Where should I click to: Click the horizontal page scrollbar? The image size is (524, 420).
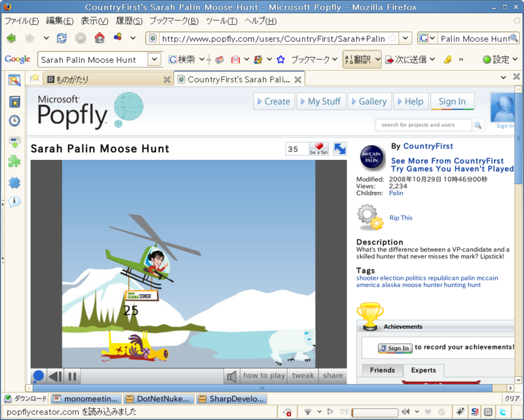coord(263,388)
